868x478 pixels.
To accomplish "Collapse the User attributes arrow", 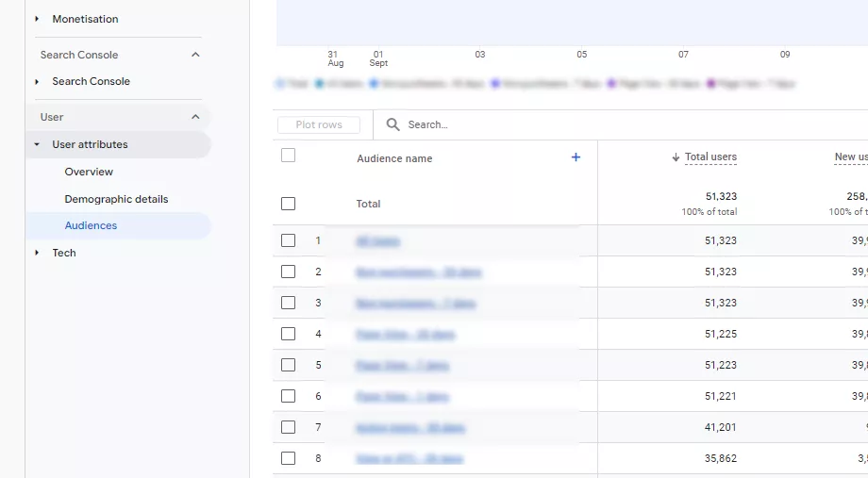I will pos(37,144).
